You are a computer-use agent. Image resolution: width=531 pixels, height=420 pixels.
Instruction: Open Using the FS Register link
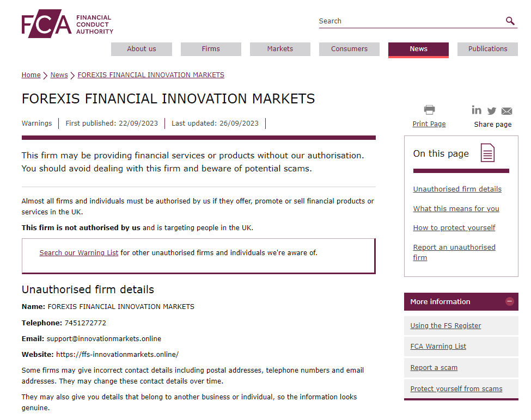tap(445, 326)
